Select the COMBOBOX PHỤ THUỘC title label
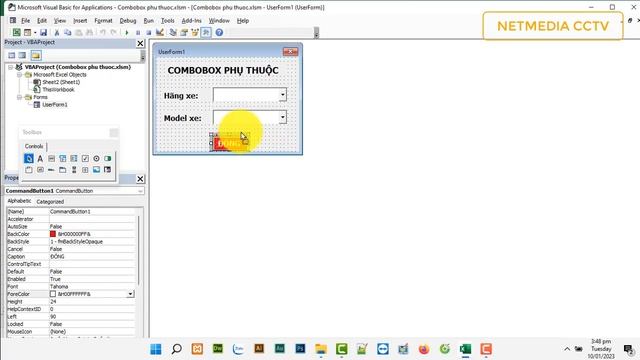The image size is (640, 360). pyautogui.click(x=223, y=70)
